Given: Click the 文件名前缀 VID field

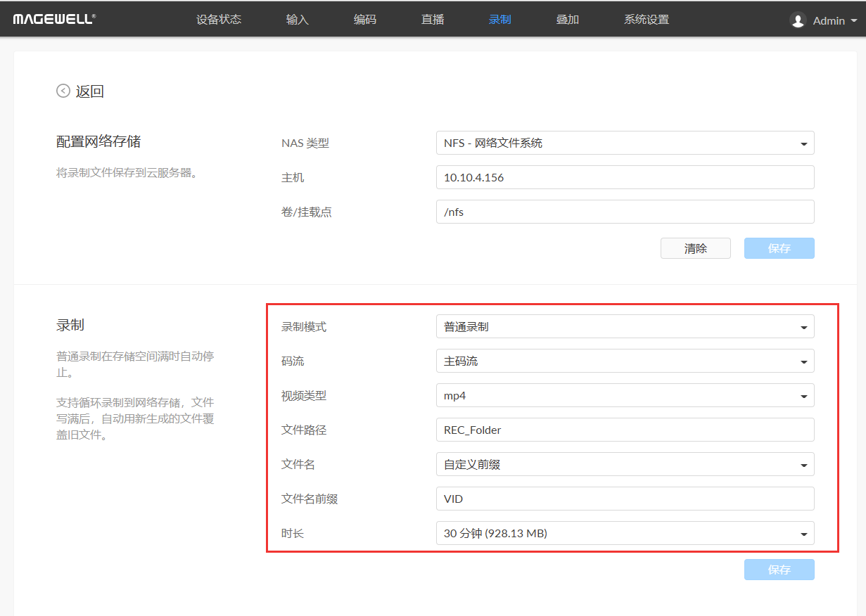Looking at the screenshot, I should tap(625, 499).
